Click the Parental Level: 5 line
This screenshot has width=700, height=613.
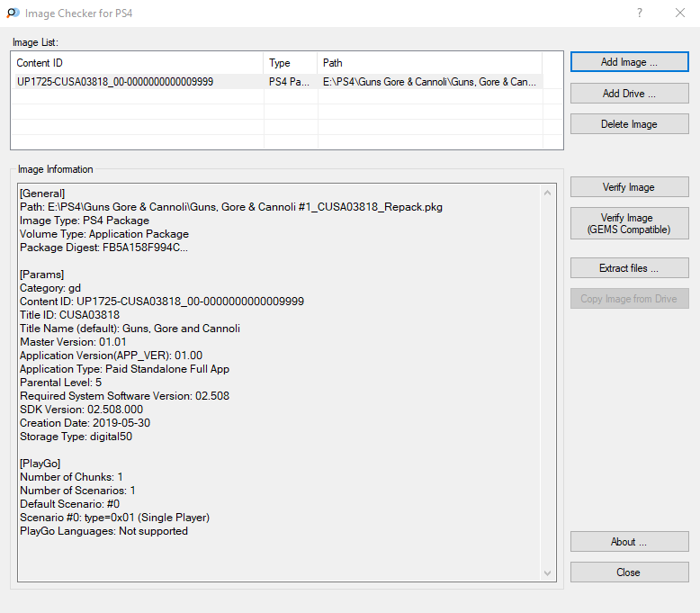pos(60,383)
